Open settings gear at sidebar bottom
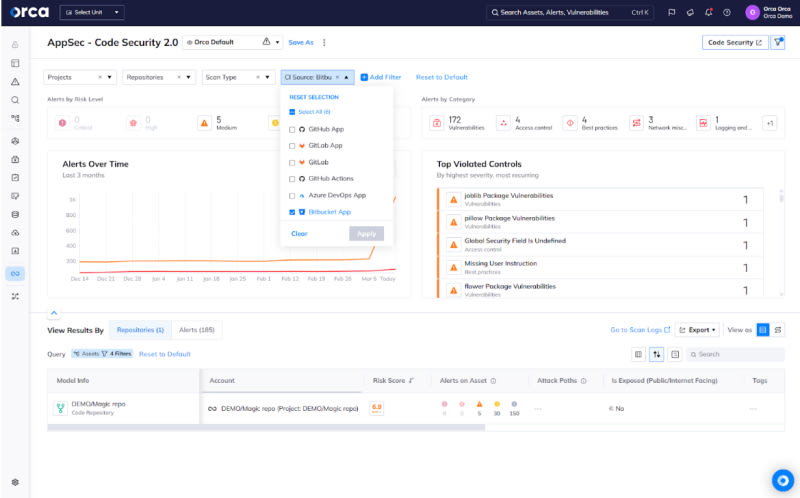 click(15, 482)
